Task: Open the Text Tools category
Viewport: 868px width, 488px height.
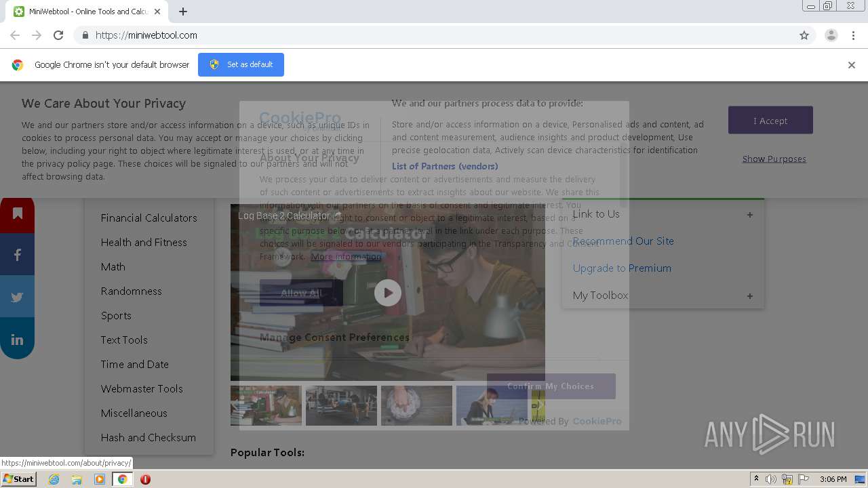Action: click(124, 340)
